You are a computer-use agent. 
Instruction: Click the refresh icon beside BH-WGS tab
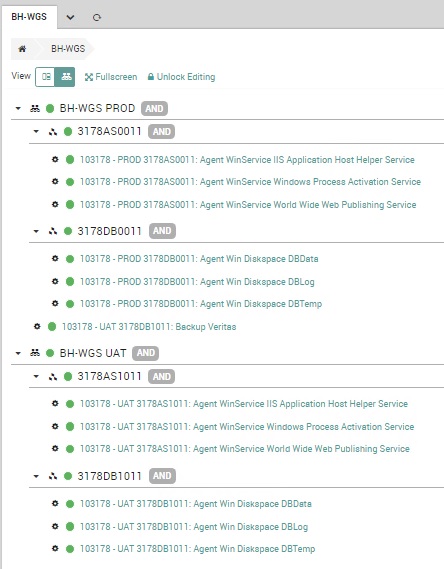pyautogui.click(x=96, y=17)
